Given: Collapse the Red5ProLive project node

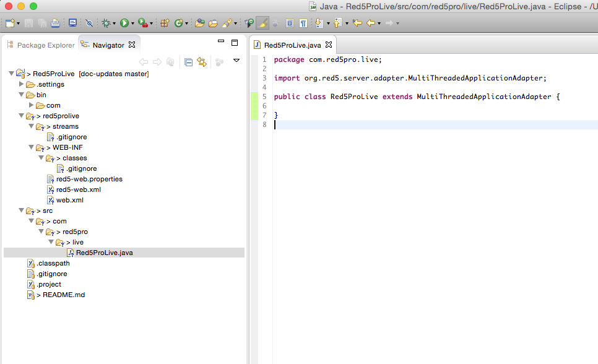Looking at the screenshot, I should coord(11,73).
